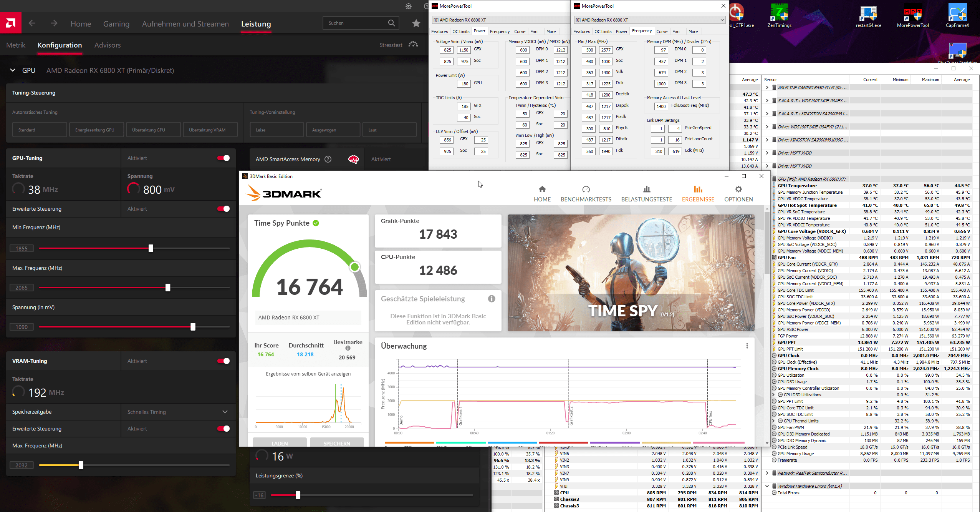Click the Leise tuning preset
980x512 pixels.
tap(276, 130)
